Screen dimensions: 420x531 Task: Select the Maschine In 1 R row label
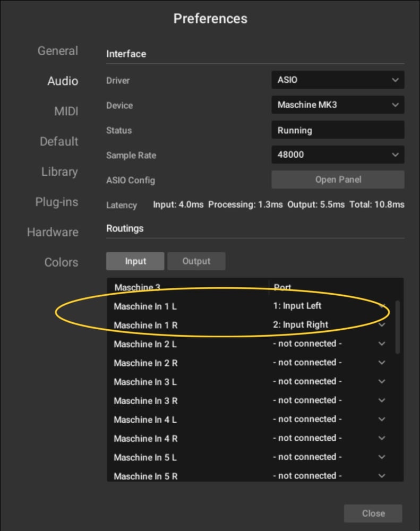145,326
